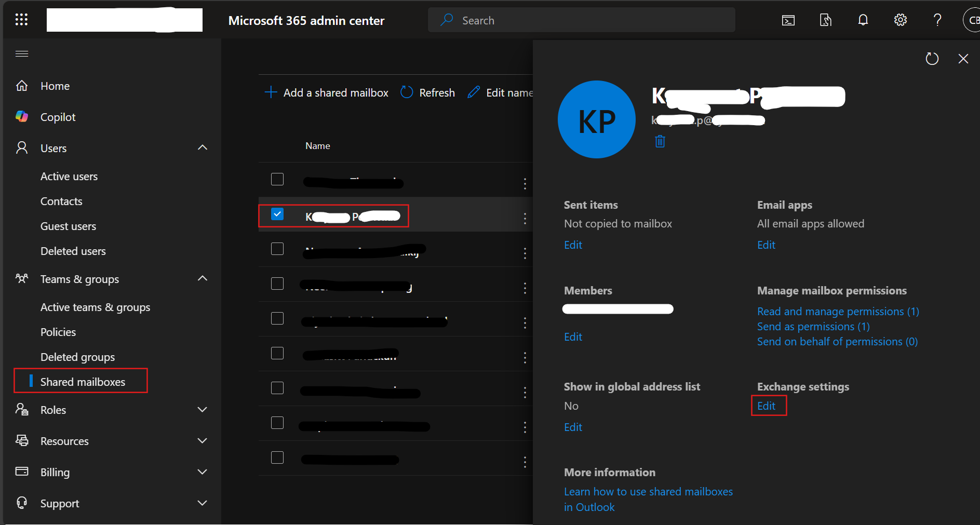This screenshot has height=525, width=980.
Task: Open the Cloud Shell terminal icon
Action: (788, 20)
